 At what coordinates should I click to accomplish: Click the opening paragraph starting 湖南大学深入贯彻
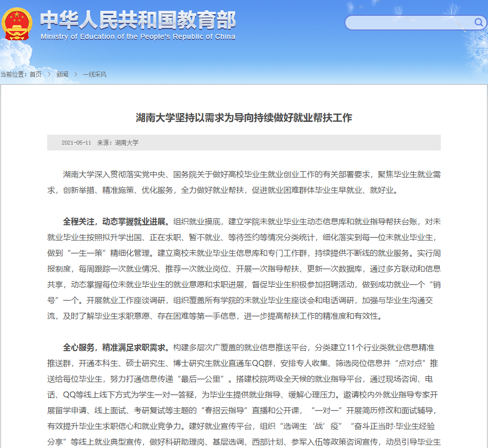244,182
